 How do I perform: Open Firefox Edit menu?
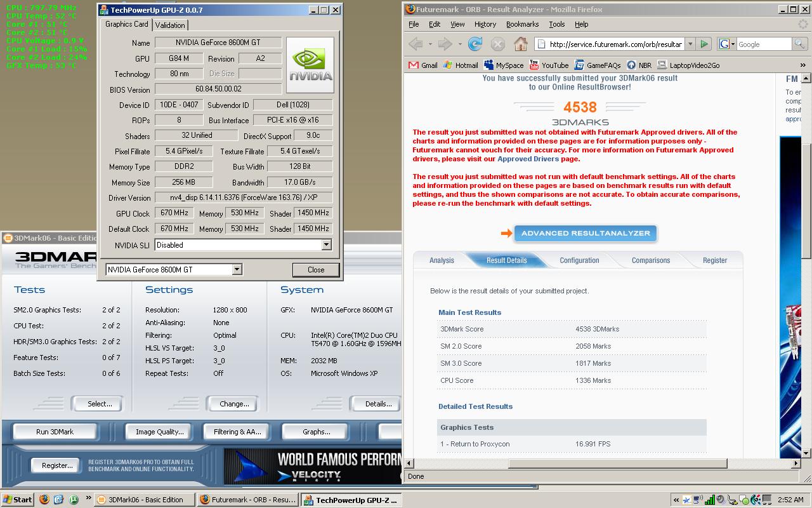[435, 24]
